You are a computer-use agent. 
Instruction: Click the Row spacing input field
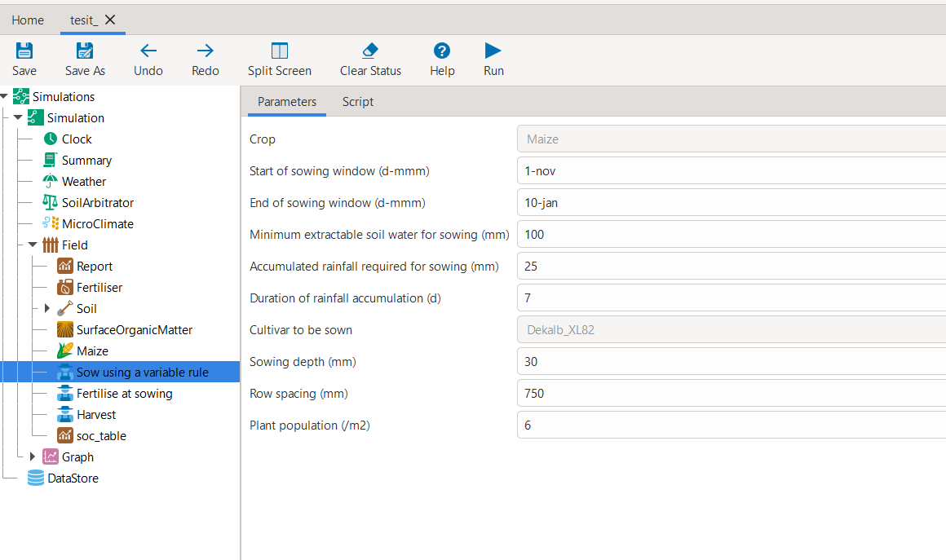(731, 394)
